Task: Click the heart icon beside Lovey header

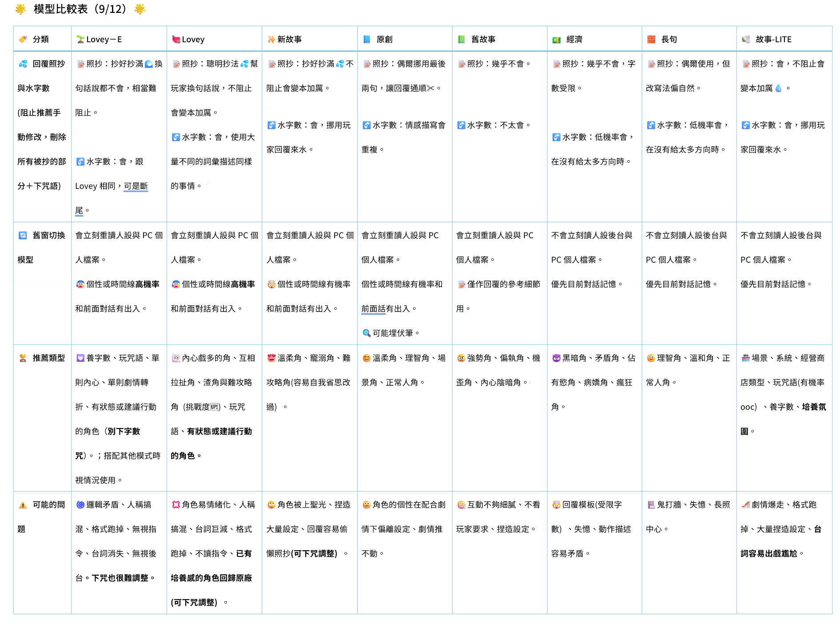Action: [176, 40]
